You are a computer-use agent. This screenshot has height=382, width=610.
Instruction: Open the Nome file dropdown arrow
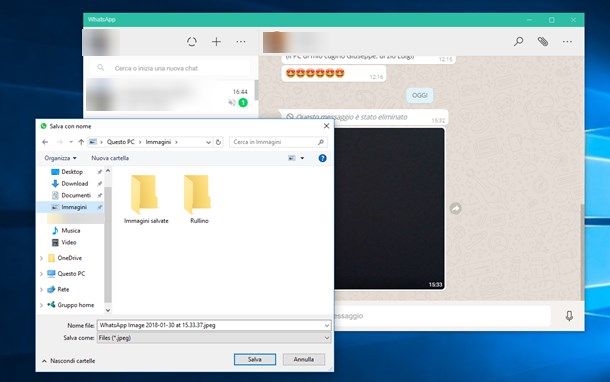coord(327,325)
